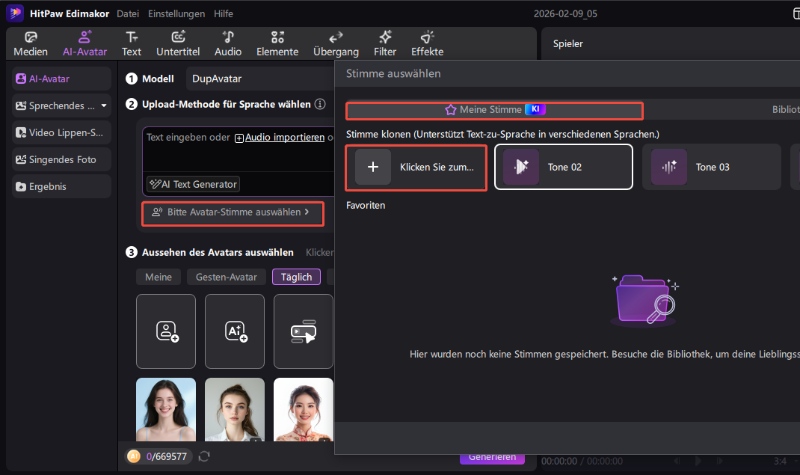Click the refresh credits icon
Image resolution: width=800 pixels, height=475 pixels.
pos(204,456)
